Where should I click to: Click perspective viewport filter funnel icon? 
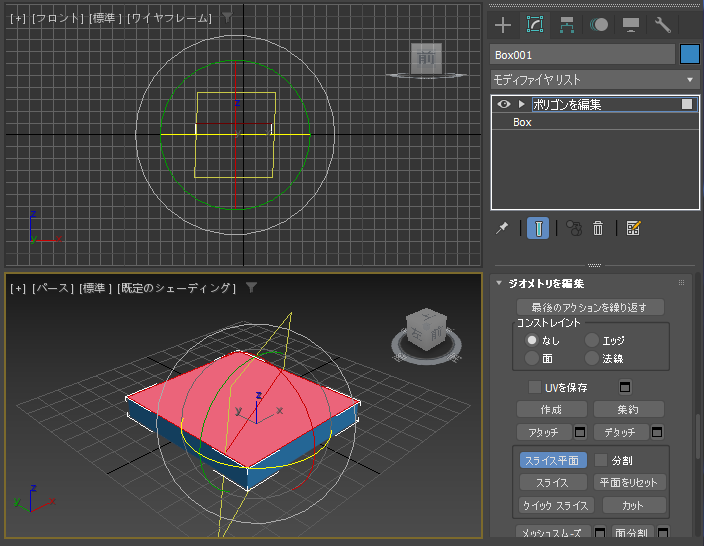pos(251,287)
